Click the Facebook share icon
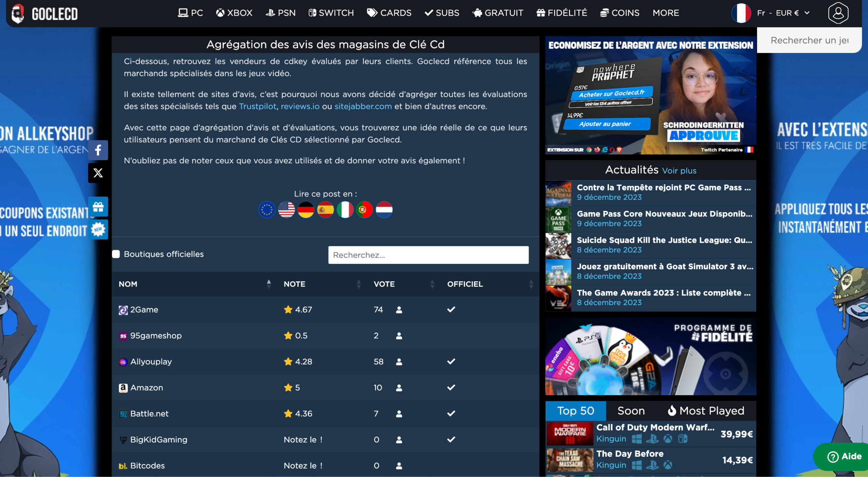 coord(98,150)
